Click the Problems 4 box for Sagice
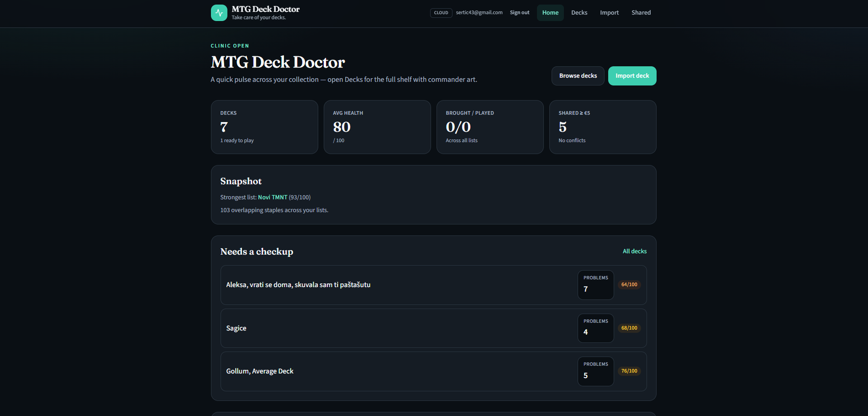868x416 pixels. pos(596,328)
